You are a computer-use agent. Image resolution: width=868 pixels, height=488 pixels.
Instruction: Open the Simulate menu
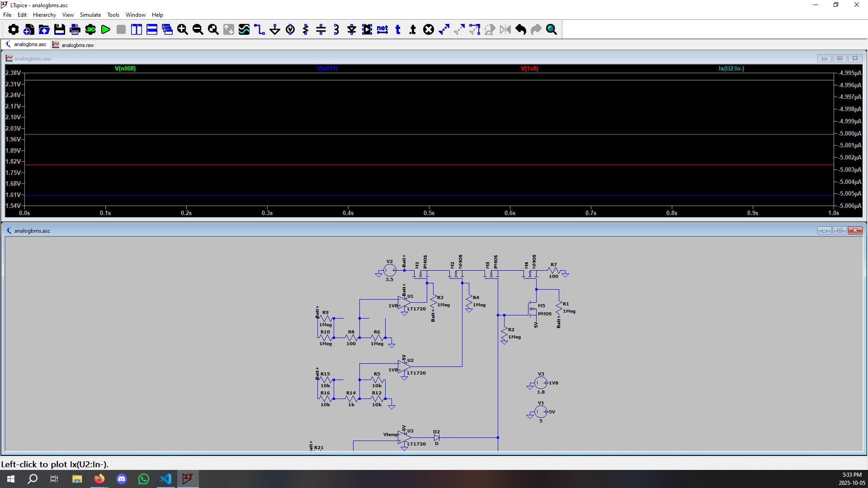(90, 15)
